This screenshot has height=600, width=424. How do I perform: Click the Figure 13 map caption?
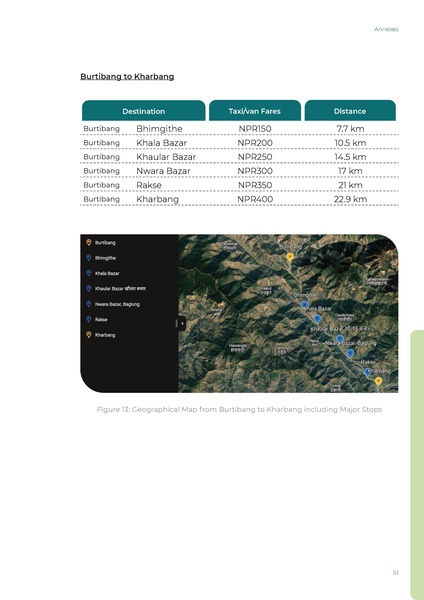pos(239,409)
